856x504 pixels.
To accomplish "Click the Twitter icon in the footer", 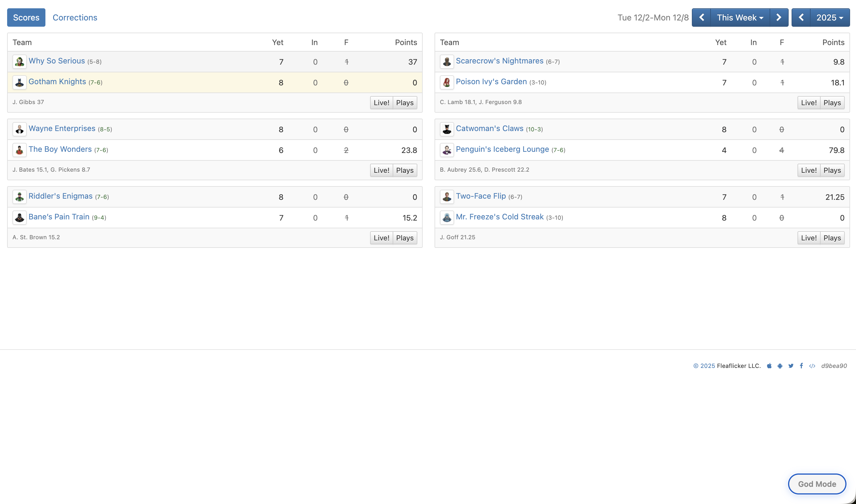I will (x=791, y=366).
